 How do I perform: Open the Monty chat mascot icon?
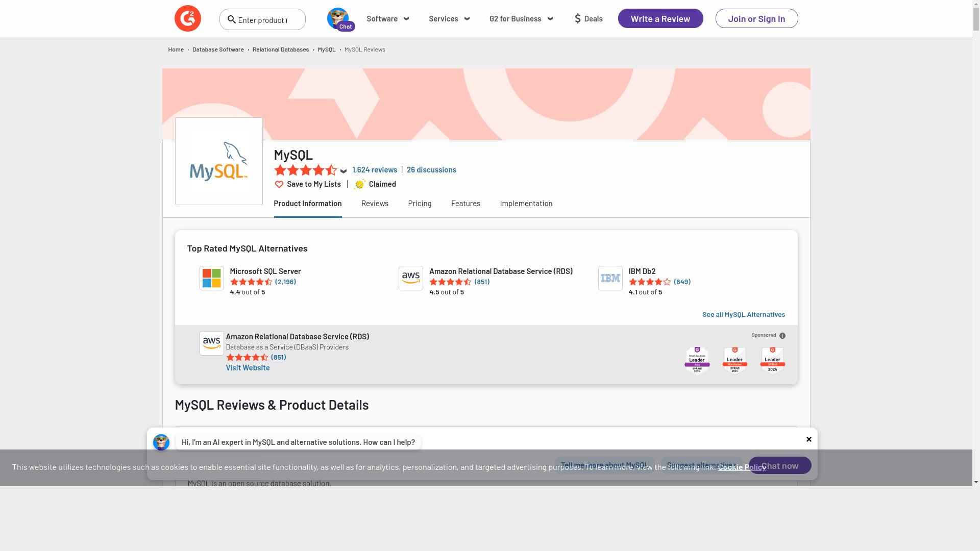[x=338, y=18]
